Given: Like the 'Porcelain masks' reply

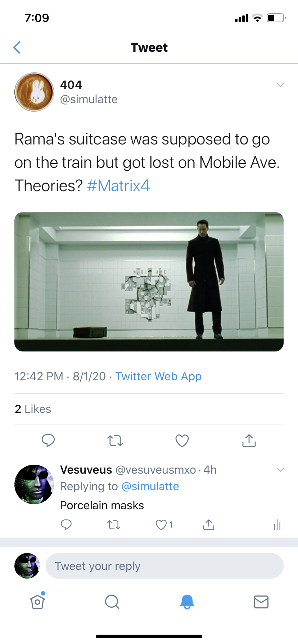Looking at the screenshot, I should coord(161,525).
